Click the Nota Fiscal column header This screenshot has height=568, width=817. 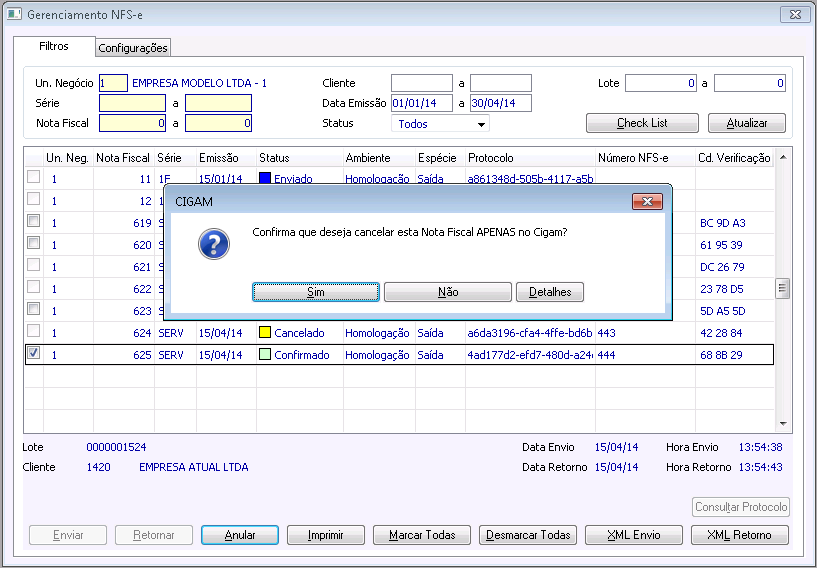click(x=123, y=158)
